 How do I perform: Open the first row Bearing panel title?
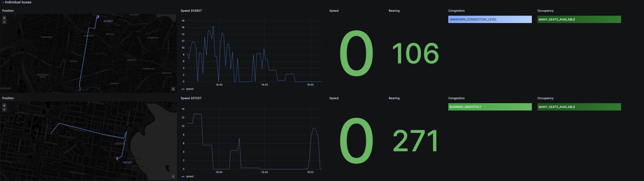394,11
